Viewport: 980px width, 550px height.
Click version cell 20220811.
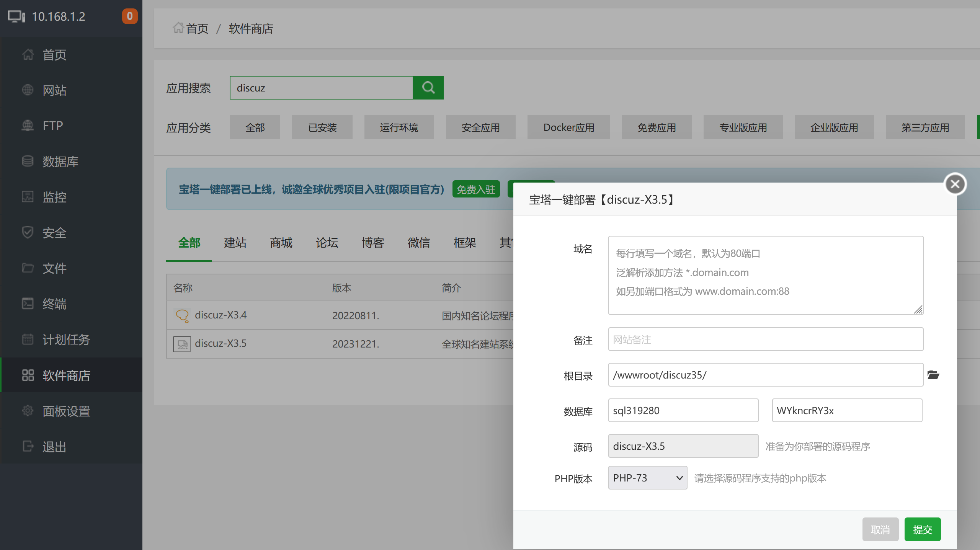(356, 315)
